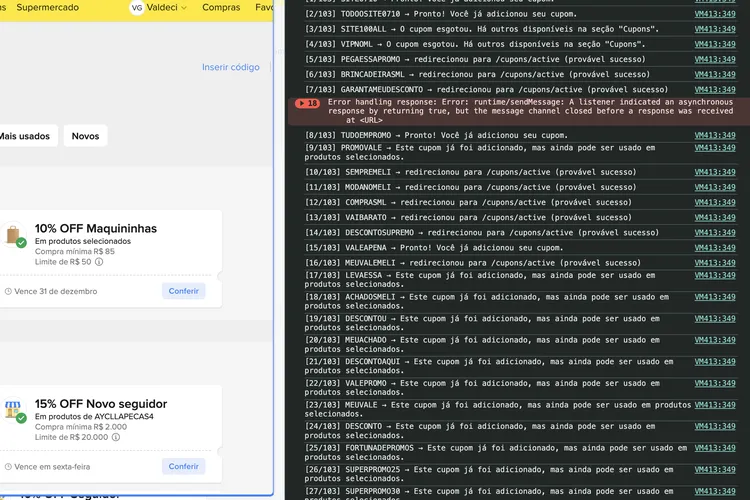Click the Inserir código link
Viewport: 750px width, 500px height.
231,67
